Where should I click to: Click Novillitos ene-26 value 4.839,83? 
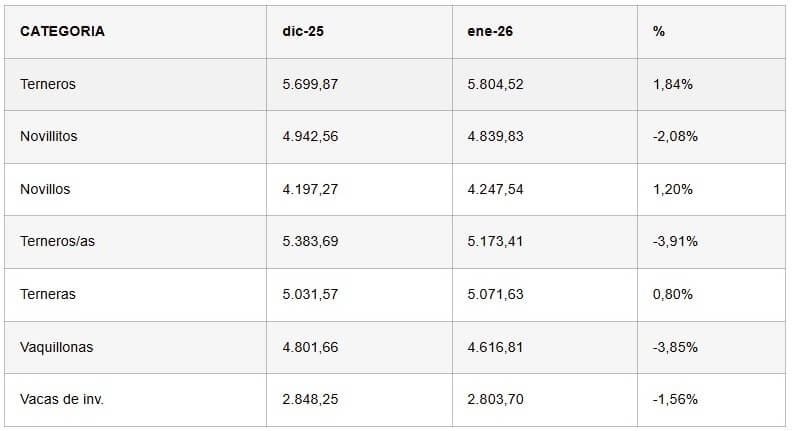coord(495,136)
